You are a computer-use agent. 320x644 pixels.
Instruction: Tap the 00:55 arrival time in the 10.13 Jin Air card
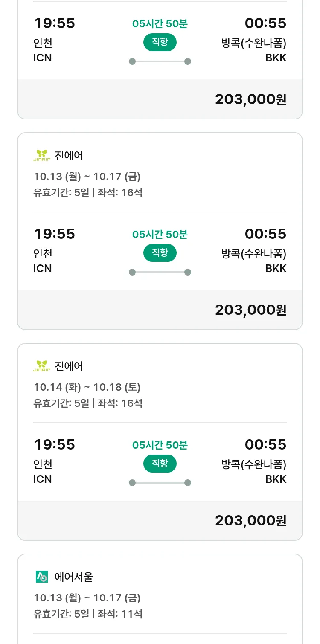pos(265,234)
